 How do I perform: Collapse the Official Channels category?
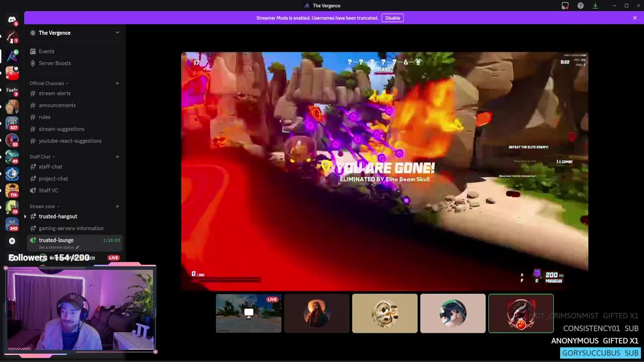point(49,83)
